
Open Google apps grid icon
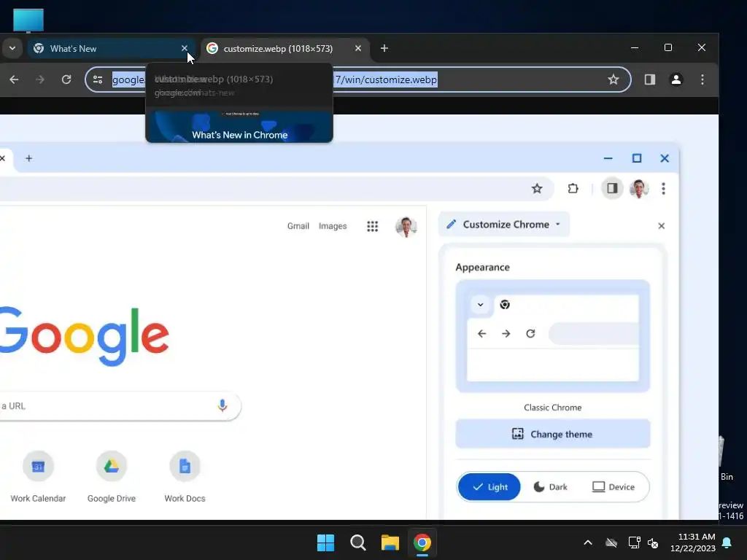[373, 226]
